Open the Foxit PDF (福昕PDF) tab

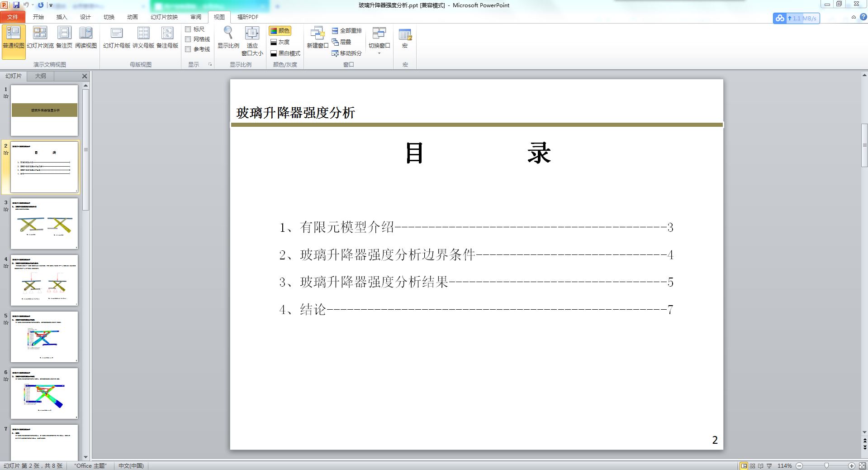(x=248, y=17)
